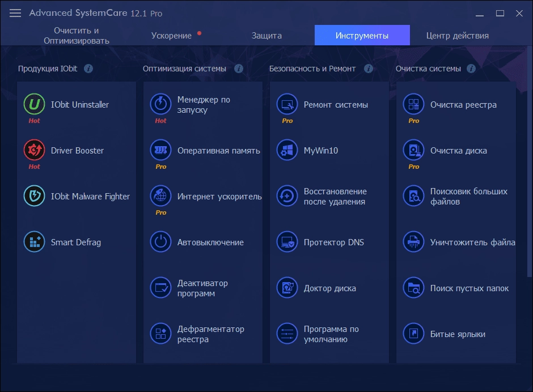The image size is (533, 392).
Task: Open Автовыключение power icon
Action: (161, 241)
